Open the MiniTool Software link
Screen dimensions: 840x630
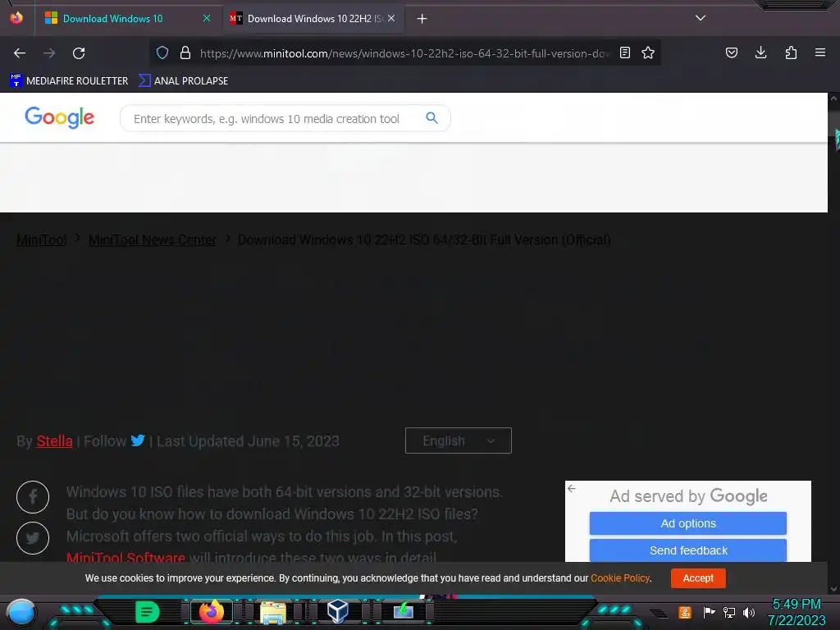[126, 557]
